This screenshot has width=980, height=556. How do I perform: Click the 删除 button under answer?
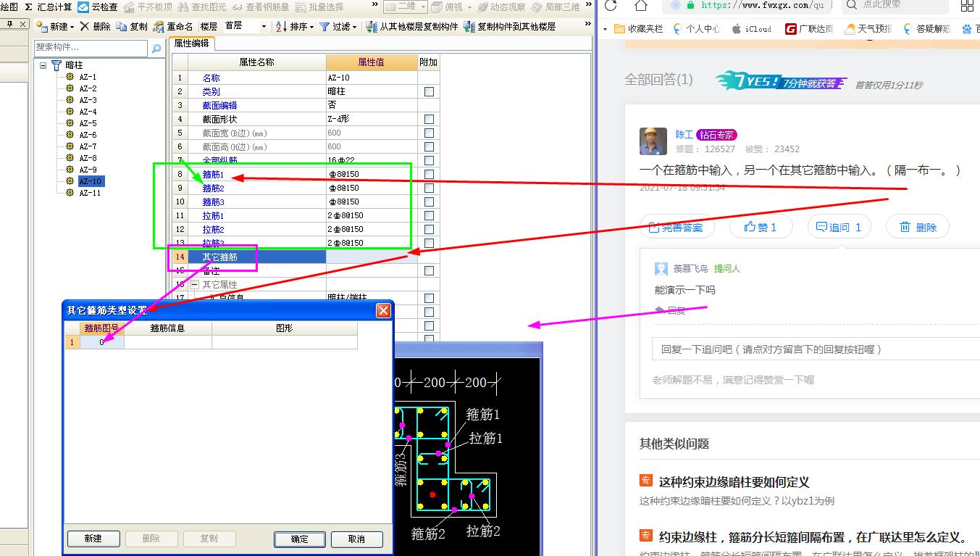point(918,227)
